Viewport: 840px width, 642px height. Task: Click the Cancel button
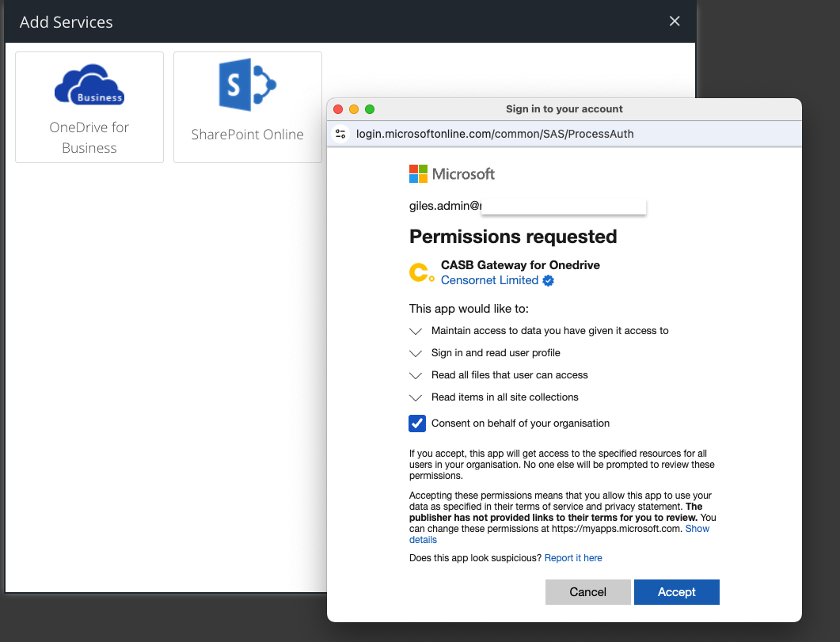coord(587,591)
